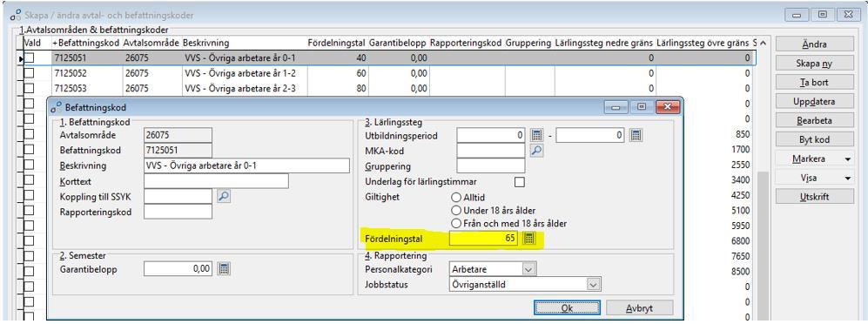
Task: Sort by Avtalsområde column header
Action: click(x=151, y=43)
